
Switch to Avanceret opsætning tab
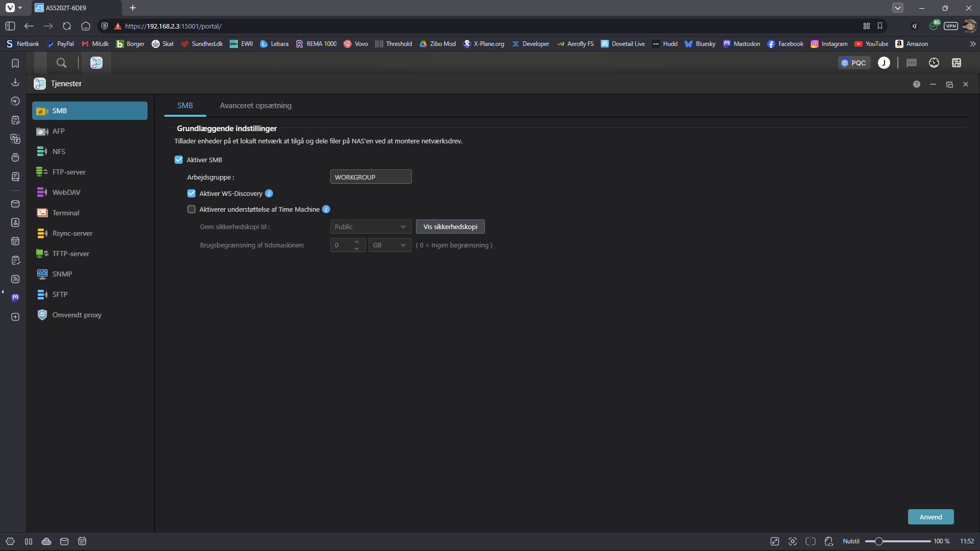pos(255,106)
